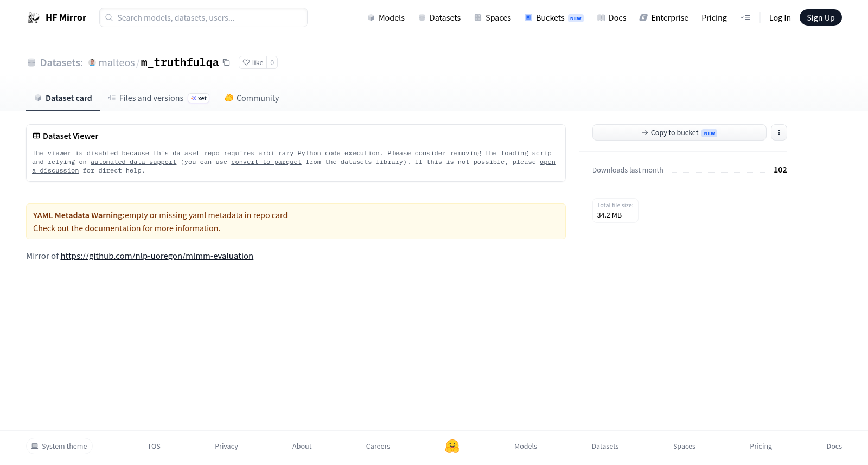Open Datasets in top navigation

439,18
